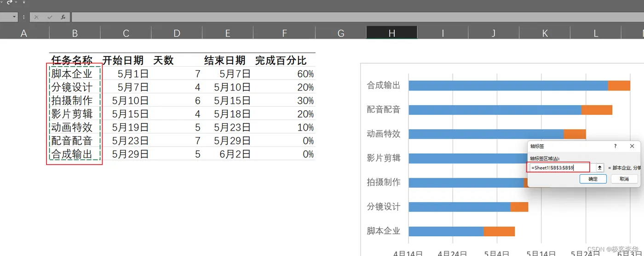Select column K header
The image size is (644, 256).
click(545, 33)
